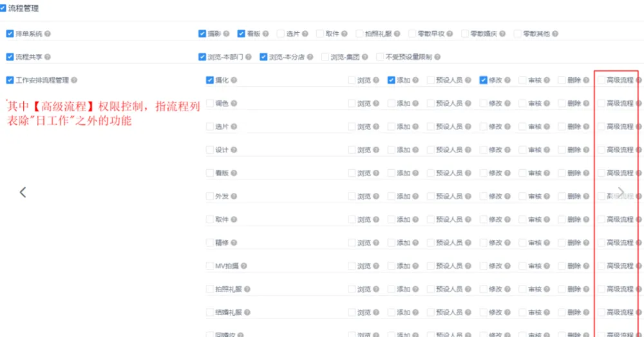Disable the 浏览-本分店 checkbox
Viewport: 644px width, 337px height.
pos(263,57)
